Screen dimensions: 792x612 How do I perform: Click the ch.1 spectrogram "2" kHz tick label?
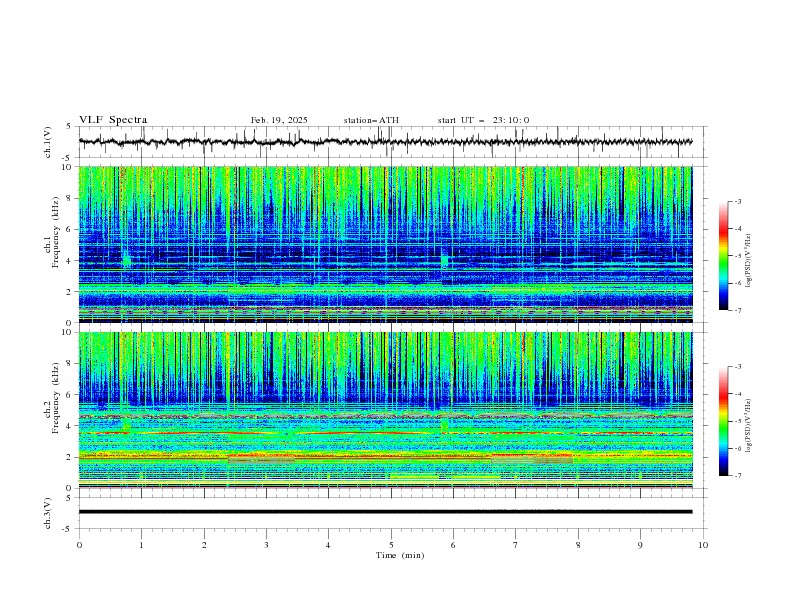71,292
